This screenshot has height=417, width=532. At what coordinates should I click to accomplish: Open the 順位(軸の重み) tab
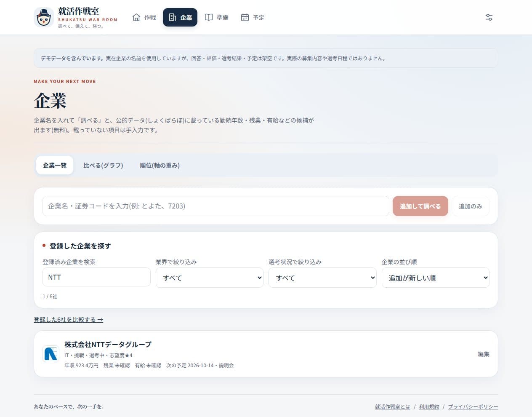pyautogui.click(x=160, y=166)
